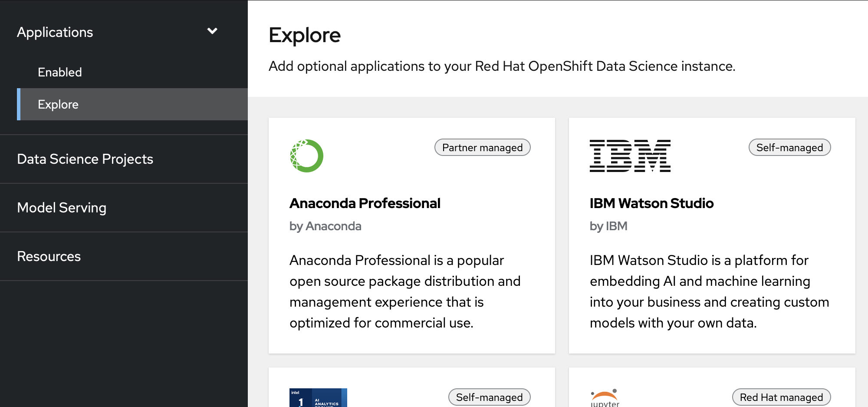
Task: Click the Intel AI Analytics logo
Action: click(x=318, y=397)
